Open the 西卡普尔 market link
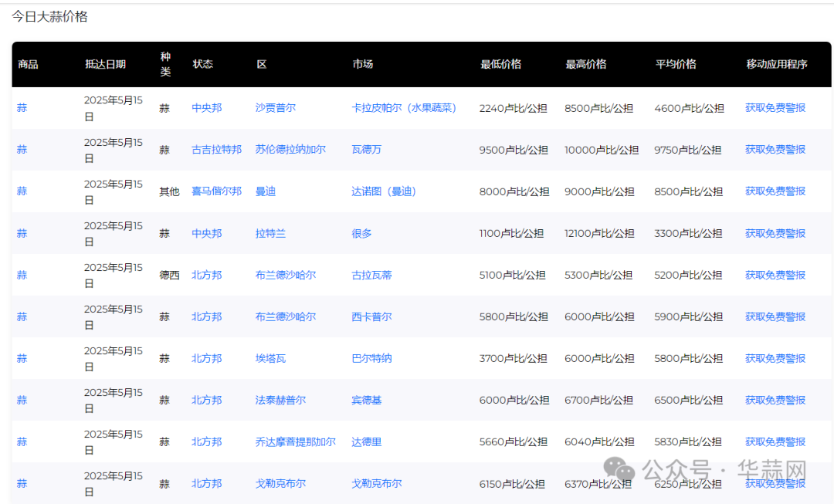The width and height of the screenshot is (834, 504). [x=371, y=317]
